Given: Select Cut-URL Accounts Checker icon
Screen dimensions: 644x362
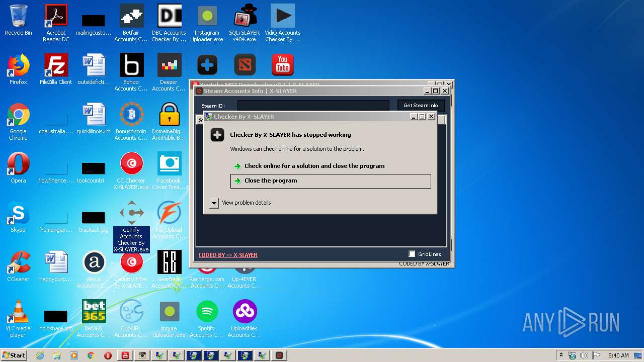Looking at the screenshot, I should (x=131, y=319).
